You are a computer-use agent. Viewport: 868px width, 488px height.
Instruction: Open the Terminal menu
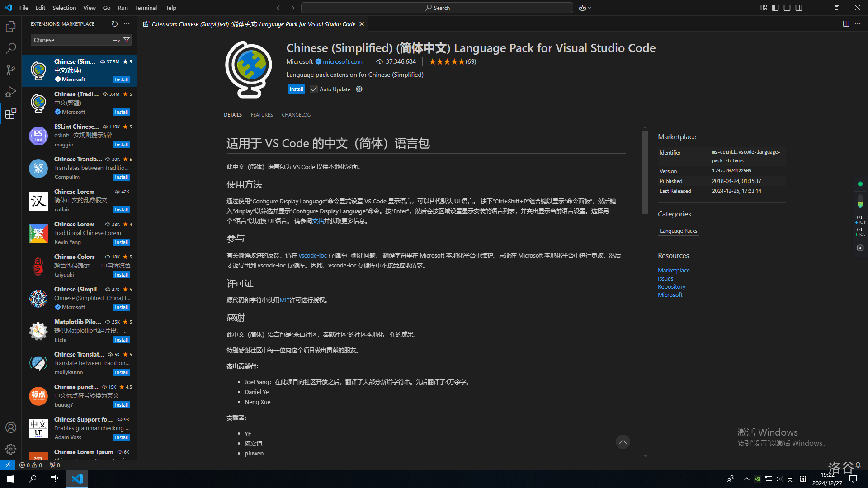[146, 8]
